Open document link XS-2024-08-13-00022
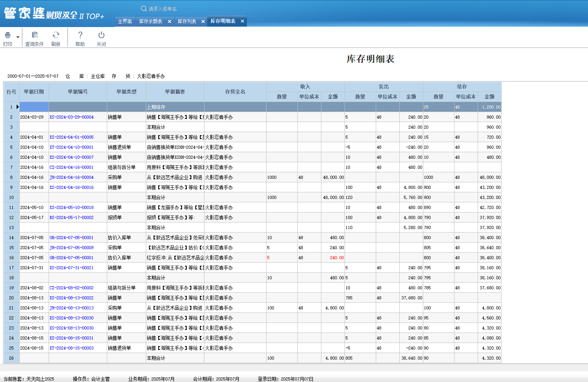This screenshot has width=588, height=382. tap(72, 298)
